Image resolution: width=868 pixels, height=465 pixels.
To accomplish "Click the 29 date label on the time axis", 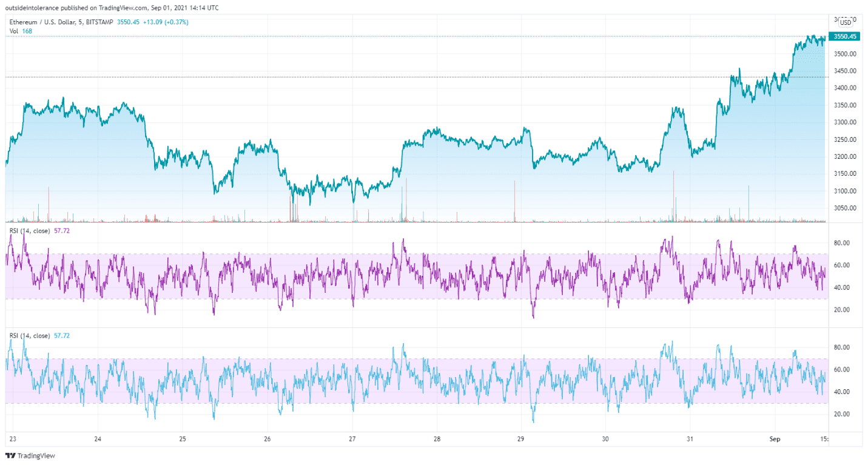I will 520,438.
